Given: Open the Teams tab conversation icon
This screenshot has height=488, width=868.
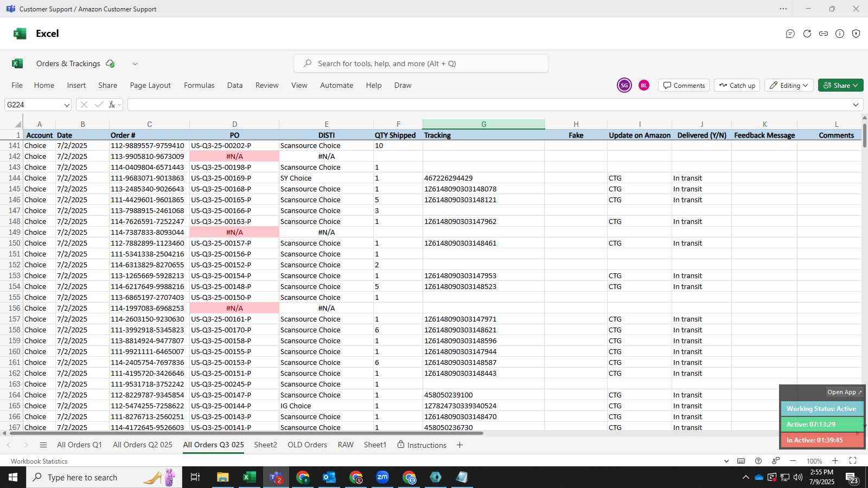Looking at the screenshot, I should 790,34.
